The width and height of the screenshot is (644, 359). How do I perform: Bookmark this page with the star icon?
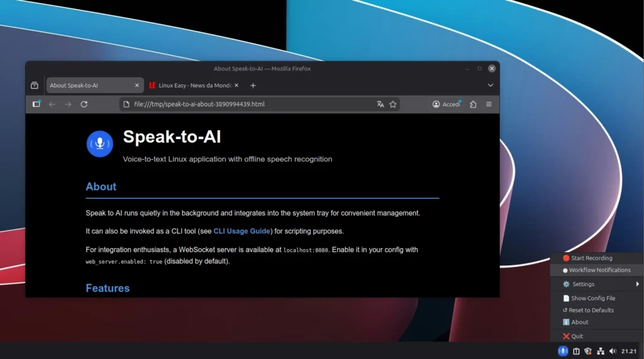click(x=393, y=104)
